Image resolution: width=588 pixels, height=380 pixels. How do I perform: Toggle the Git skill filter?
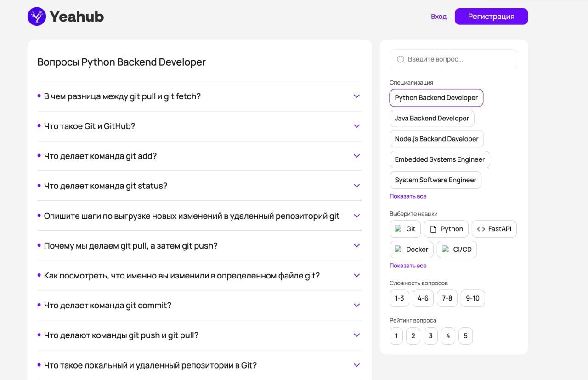(405, 229)
